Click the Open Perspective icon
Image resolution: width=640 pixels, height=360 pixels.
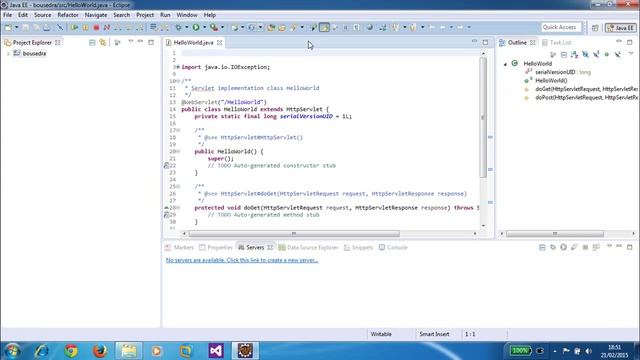pyautogui.click(x=595, y=27)
